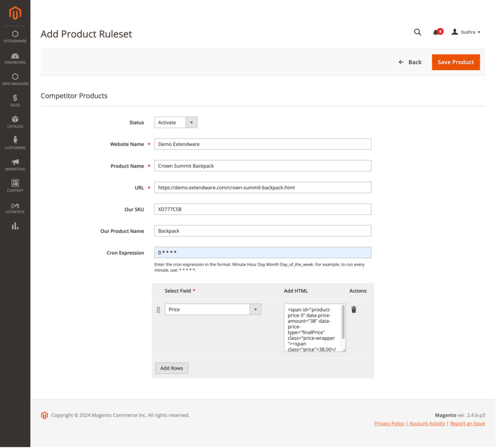
Task: Focus the Our Product Name field
Action: 263,231
